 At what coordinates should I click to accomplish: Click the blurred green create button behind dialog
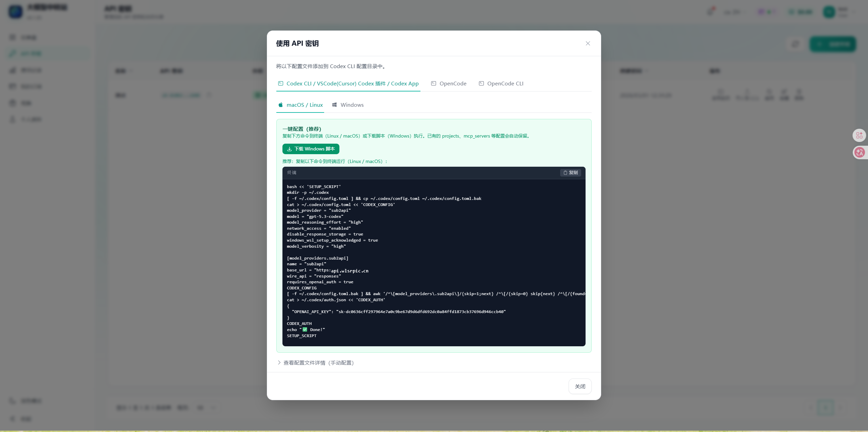[833, 44]
